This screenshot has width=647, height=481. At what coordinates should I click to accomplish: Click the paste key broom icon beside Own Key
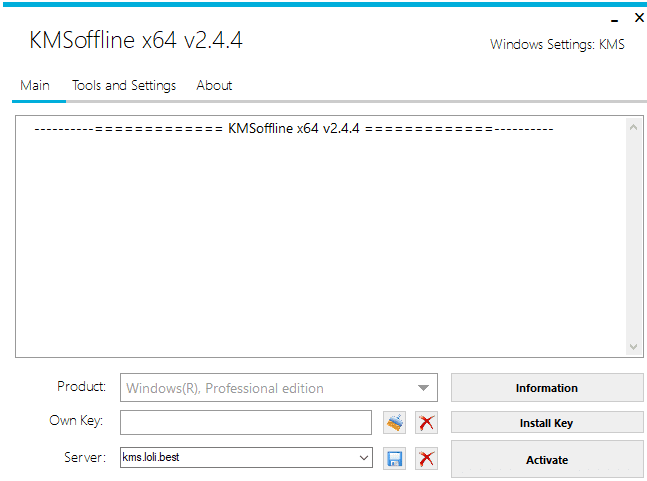(394, 422)
